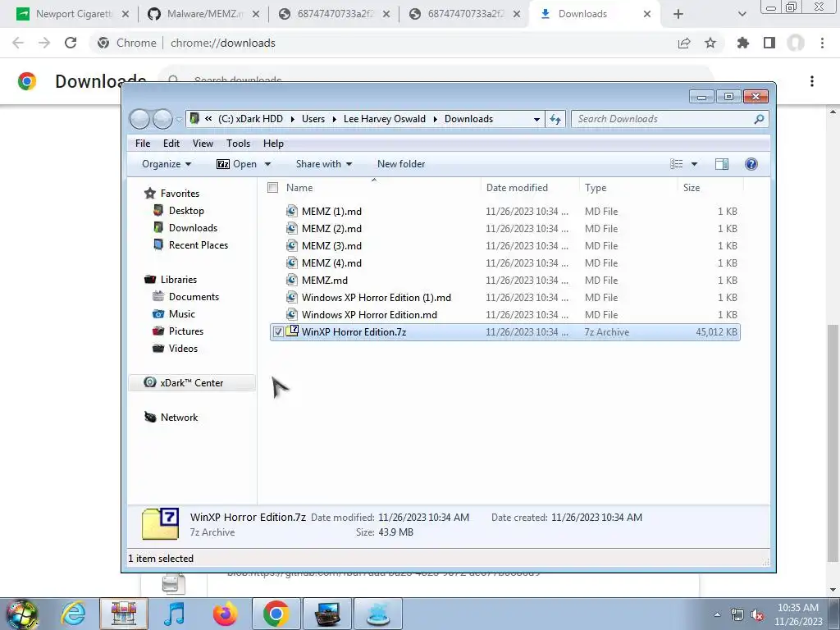Open the View menu
Image resolution: width=840 pixels, height=630 pixels.
(203, 143)
